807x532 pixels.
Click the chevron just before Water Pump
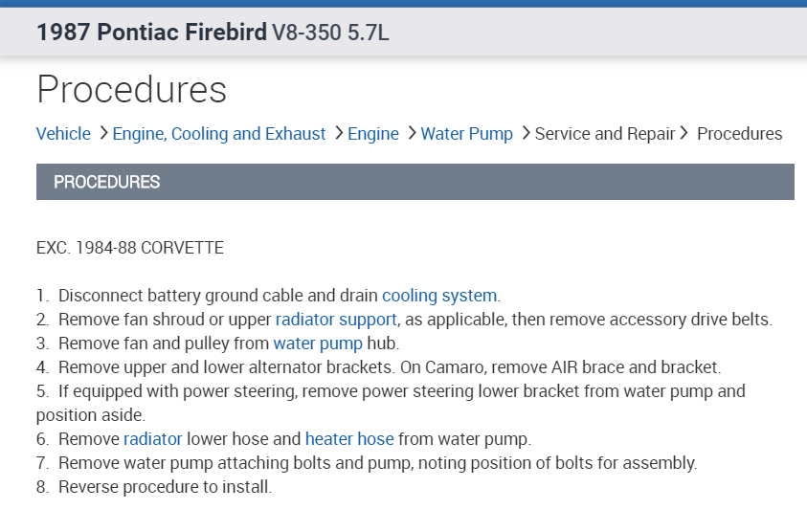(411, 134)
